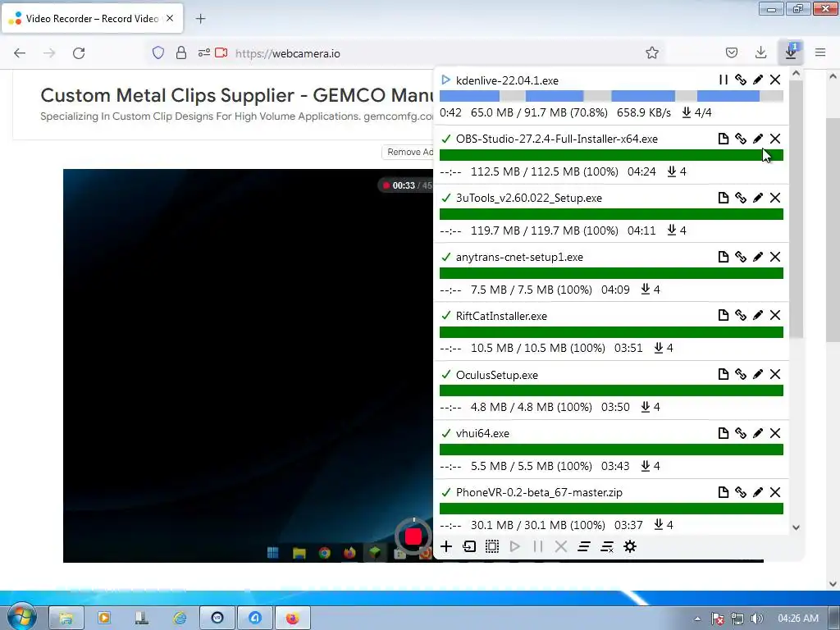Reload the current page

(79, 53)
